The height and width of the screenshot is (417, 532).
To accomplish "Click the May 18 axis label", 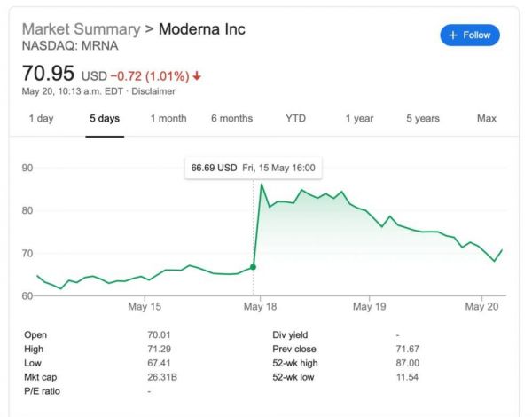I will tap(259, 307).
